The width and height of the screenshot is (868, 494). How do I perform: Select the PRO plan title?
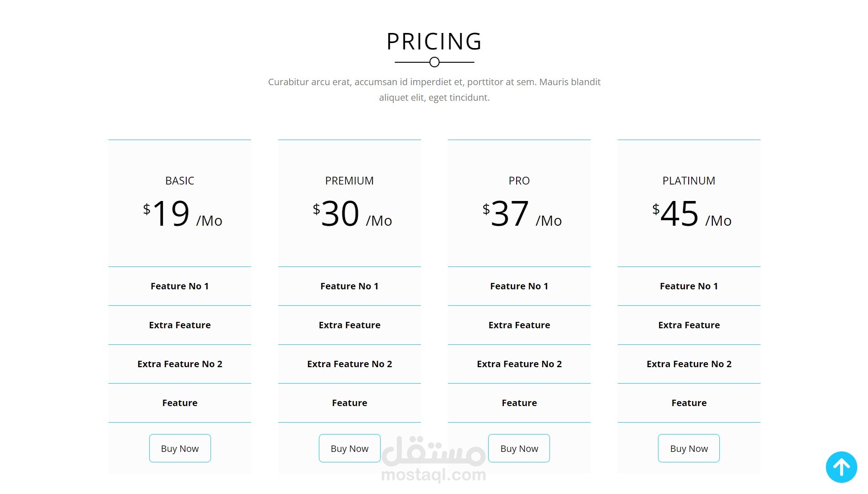(x=519, y=181)
